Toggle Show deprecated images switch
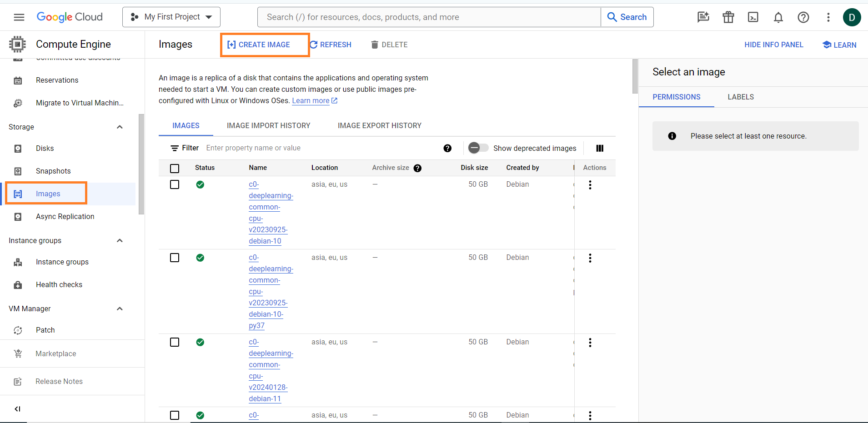Image resolution: width=868 pixels, height=423 pixels. (x=478, y=148)
